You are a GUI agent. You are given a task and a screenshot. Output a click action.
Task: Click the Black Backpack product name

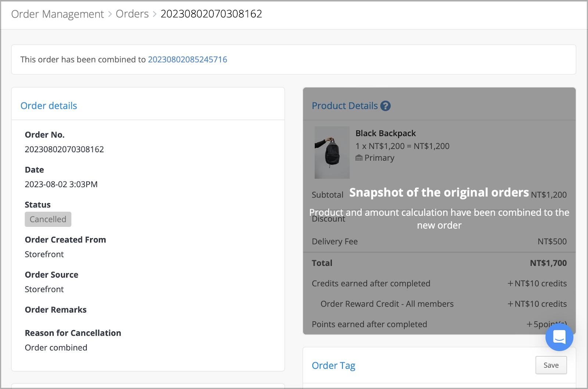pos(386,133)
